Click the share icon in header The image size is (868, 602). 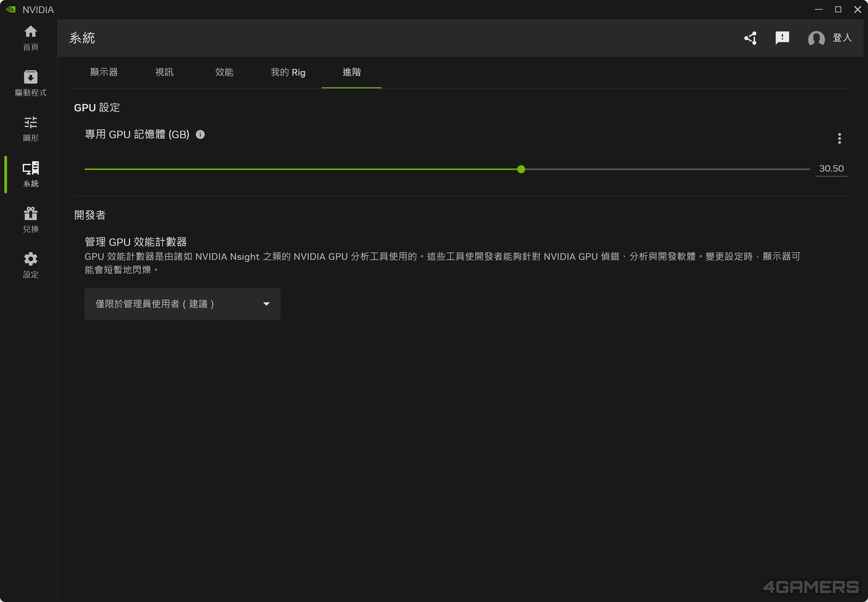pos(750,38)
